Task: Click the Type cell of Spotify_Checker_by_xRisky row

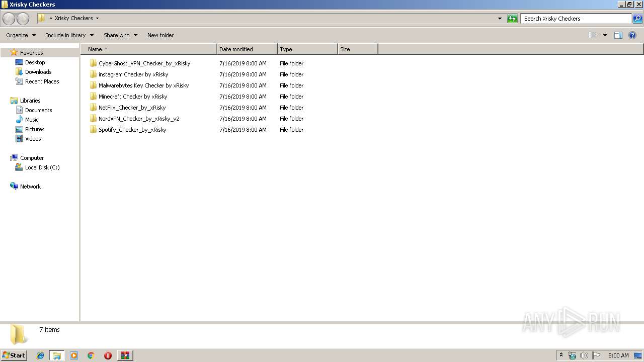Action: (x=292, y=130)
